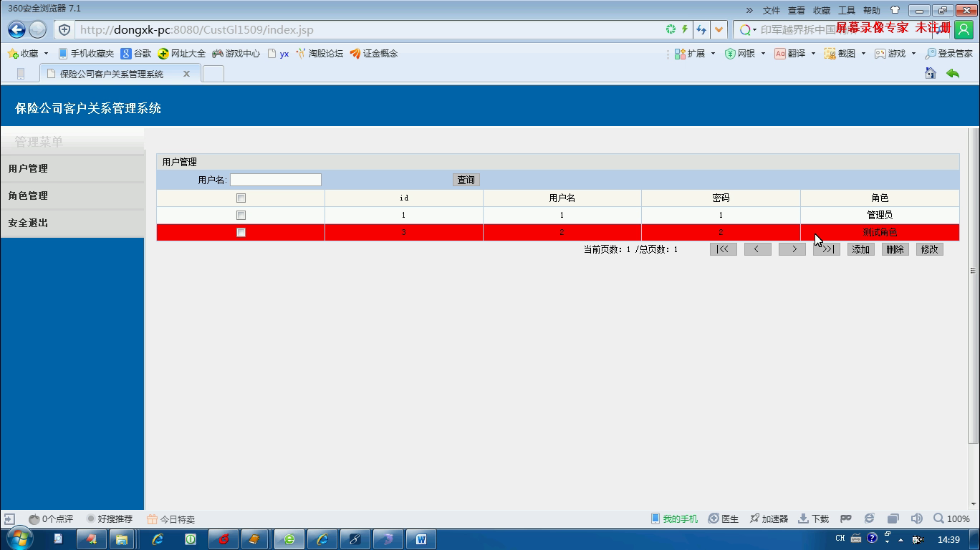Open the 谷歌 bookmark

click(x=136, y=54)
